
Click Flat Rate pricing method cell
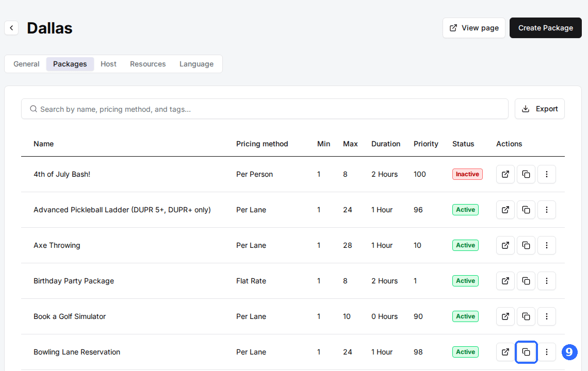[x=251, y=281]
